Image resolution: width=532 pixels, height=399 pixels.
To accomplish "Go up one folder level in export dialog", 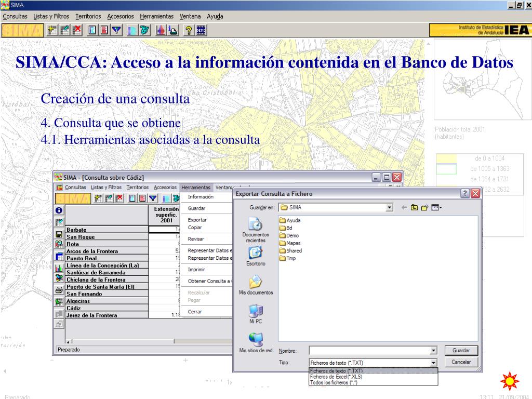I will (x=414, y=207).
